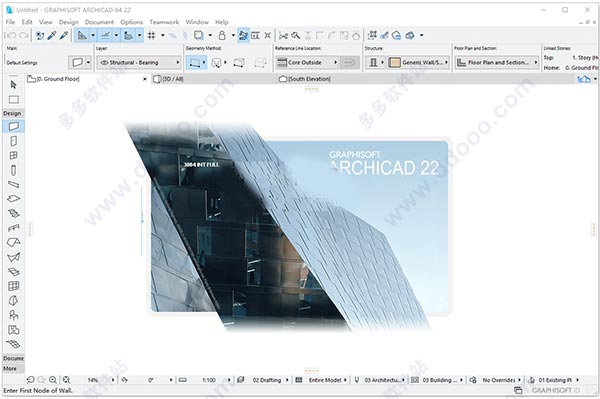Open the Structural - Bearing layer dropdown
Screen dimensions: 600x399
139,62
